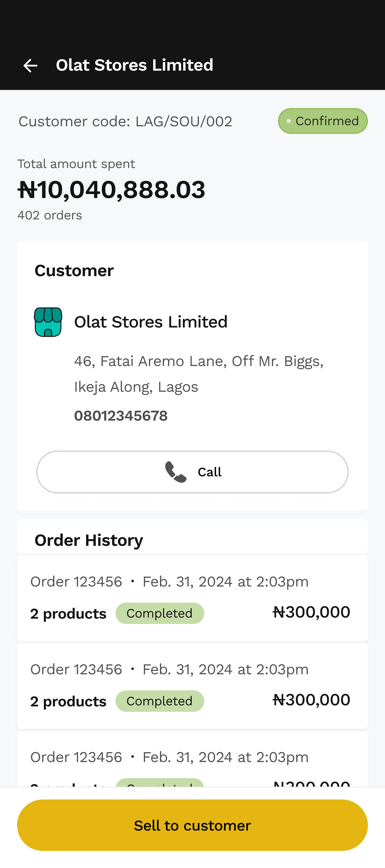Viewport: 385px width, 868px height.
Task: Tap the Order History section heading
Action: coord(88,540)
